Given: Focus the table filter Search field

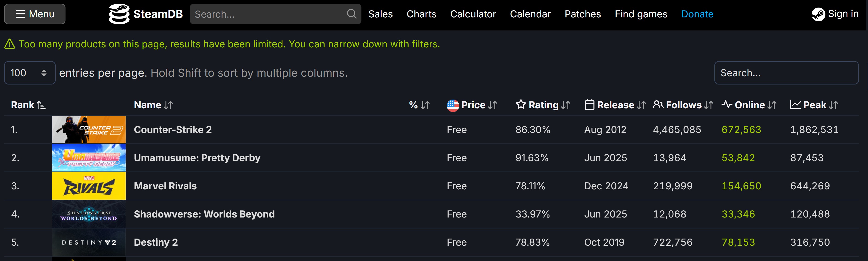Looking at the screenshot, I should pos(786,73).
